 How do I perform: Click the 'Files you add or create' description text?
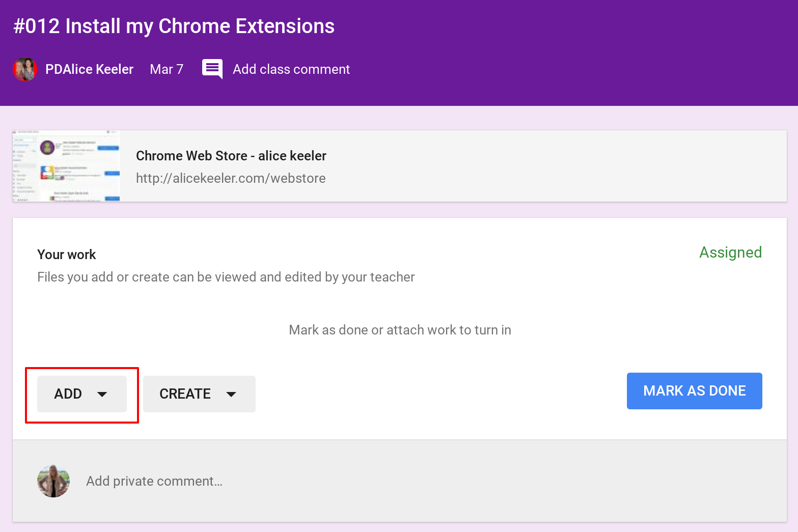coord(226,277)
